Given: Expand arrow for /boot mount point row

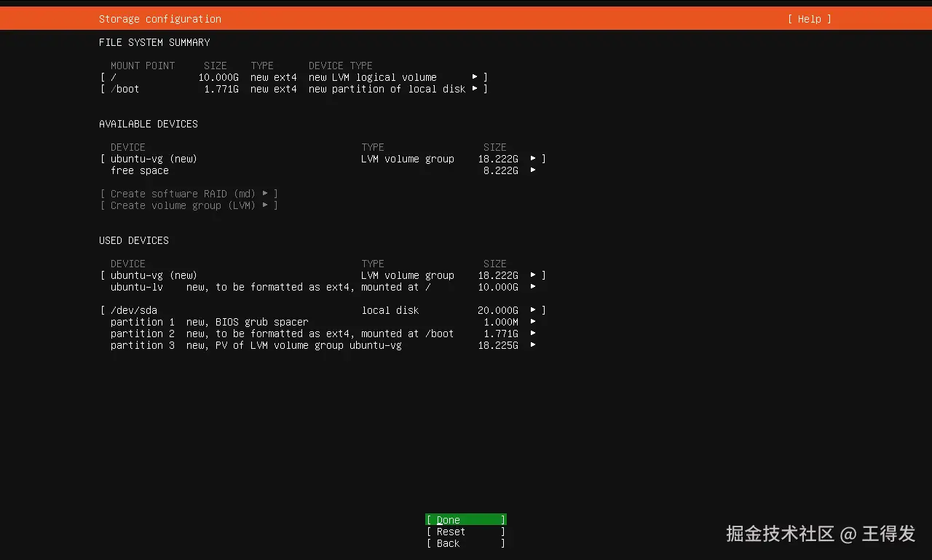Looking at the screenshot, I should [475, 89].
